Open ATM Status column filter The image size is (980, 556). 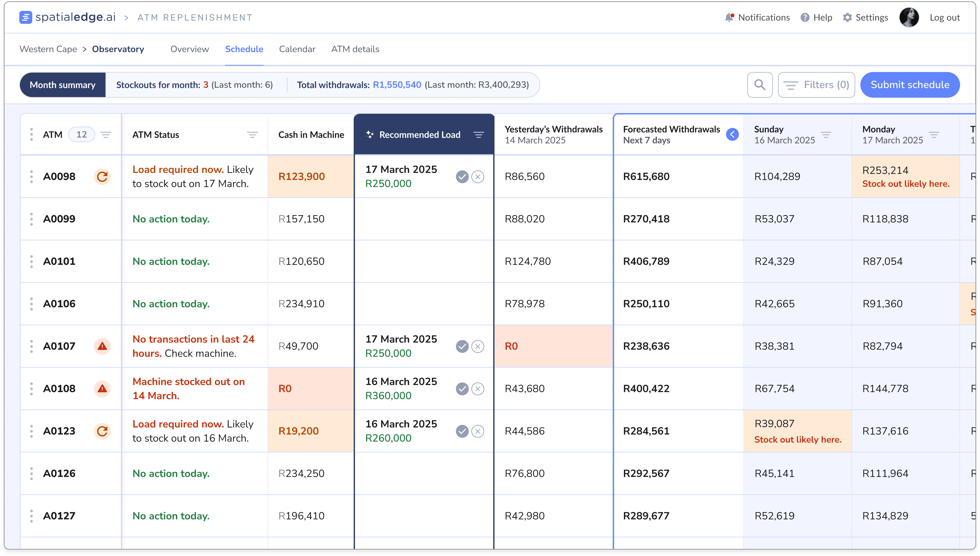(x=252, y=135)
